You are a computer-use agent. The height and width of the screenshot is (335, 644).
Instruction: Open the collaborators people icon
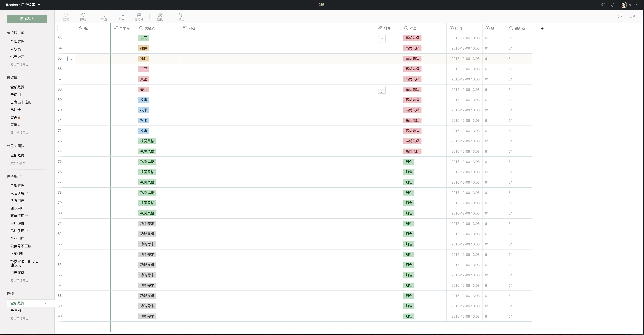click(x=633, y=17)
